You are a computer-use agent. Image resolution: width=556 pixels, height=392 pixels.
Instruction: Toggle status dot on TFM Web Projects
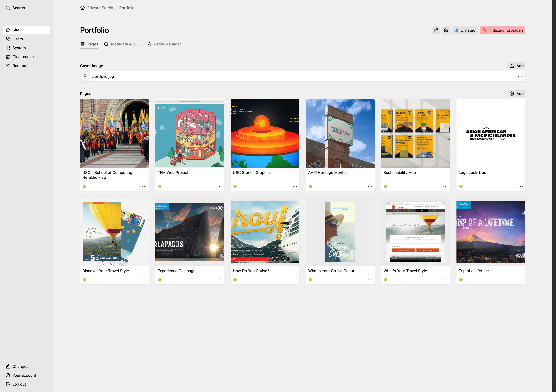(160, 186)
